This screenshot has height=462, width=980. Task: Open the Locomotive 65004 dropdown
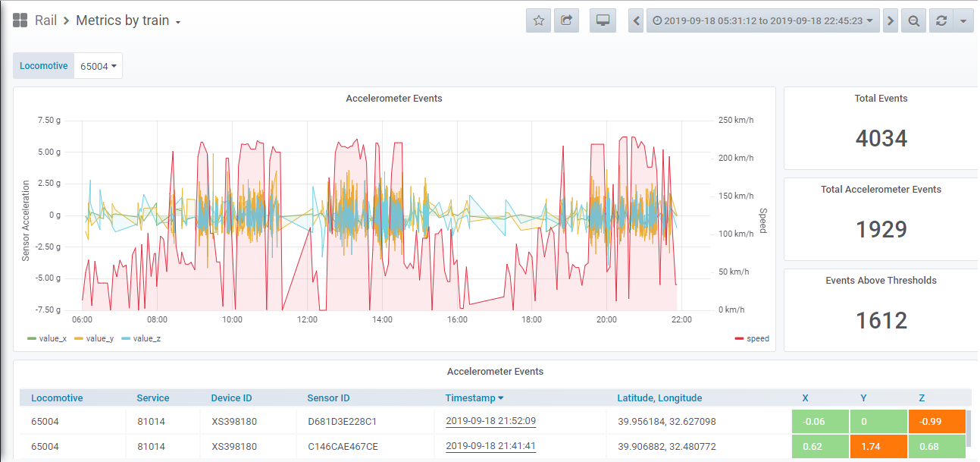(99, 66)
